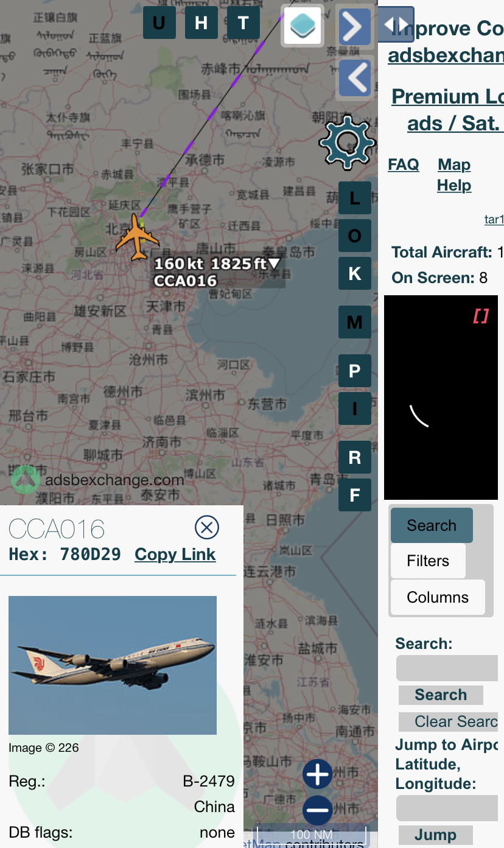
Task: Toggle the L labels button
Action: (355, 198)
